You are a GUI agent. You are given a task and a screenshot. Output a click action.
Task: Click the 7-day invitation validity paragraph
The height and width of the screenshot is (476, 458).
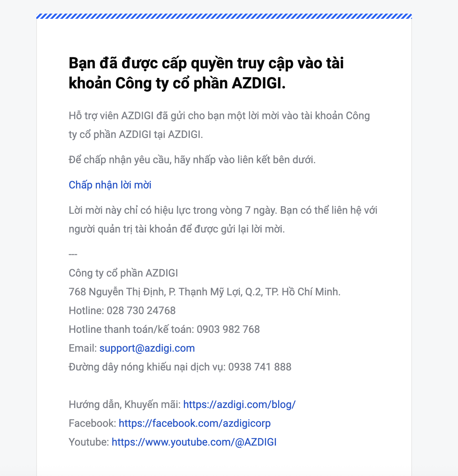pyautogui.click(x=223, y=220)
